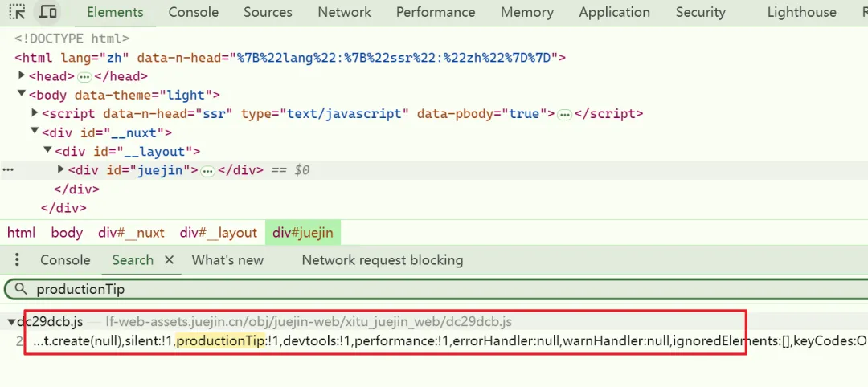Open the Application tab
Viewport: 868px width, 387px height.
615,12
